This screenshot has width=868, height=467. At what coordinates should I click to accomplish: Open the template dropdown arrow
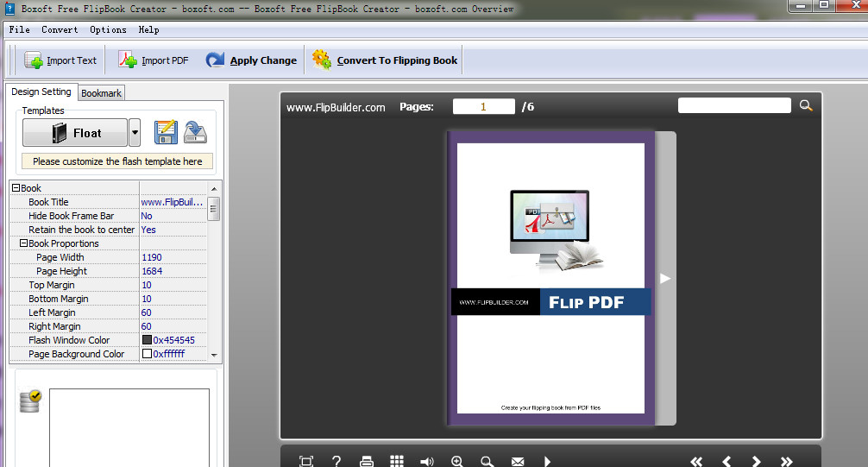(135, 133)
